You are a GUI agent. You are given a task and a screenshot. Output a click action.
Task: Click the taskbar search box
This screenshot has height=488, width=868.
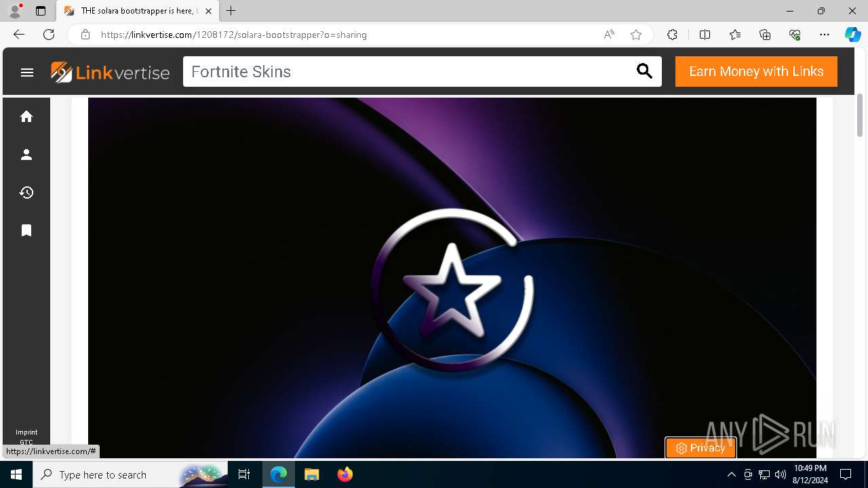pyautogui.click(x=130, y=474)
